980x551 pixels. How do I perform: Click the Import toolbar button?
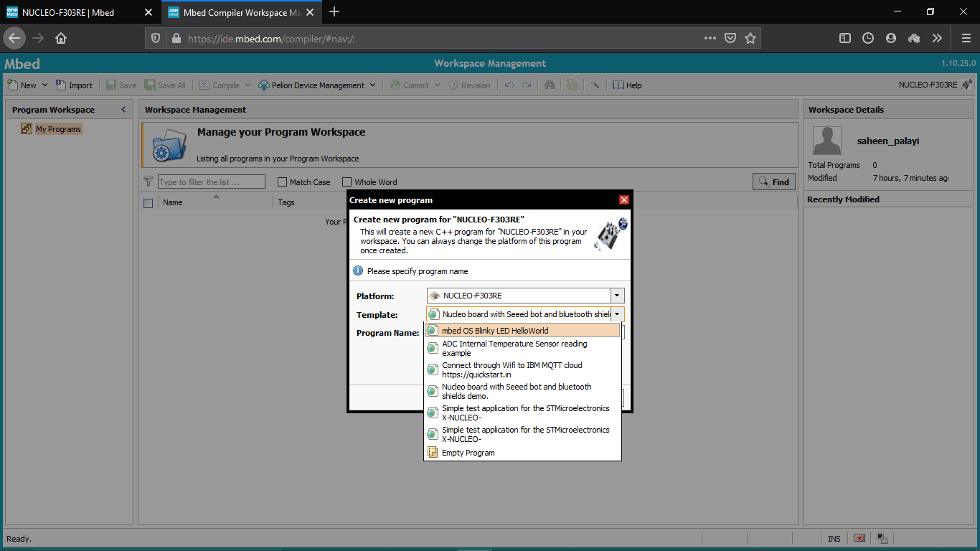(74, 85)
